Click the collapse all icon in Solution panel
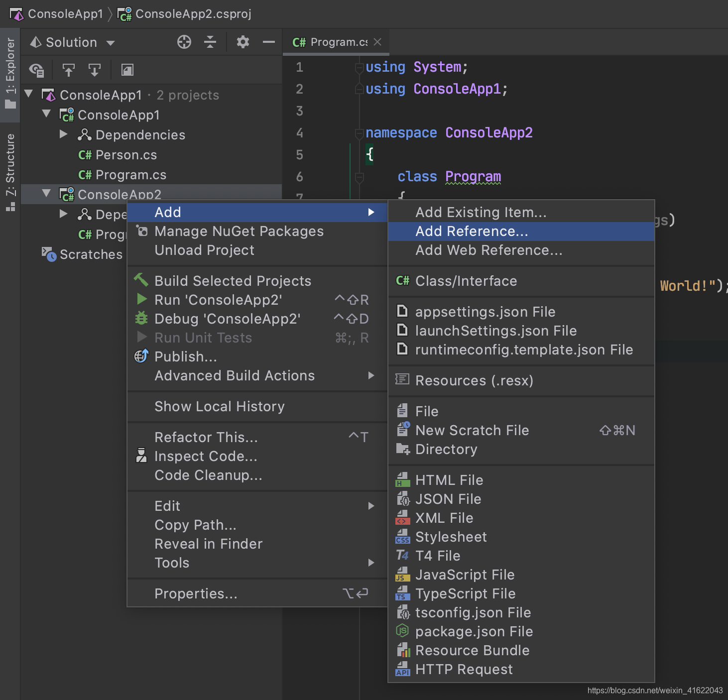728x700 pixels. click(210, 42)
